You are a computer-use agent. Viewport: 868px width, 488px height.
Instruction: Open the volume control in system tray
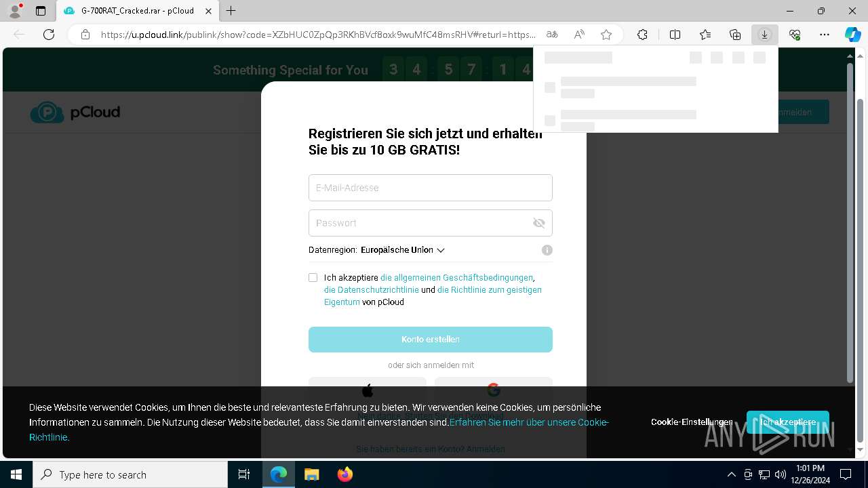coord(780,474)
